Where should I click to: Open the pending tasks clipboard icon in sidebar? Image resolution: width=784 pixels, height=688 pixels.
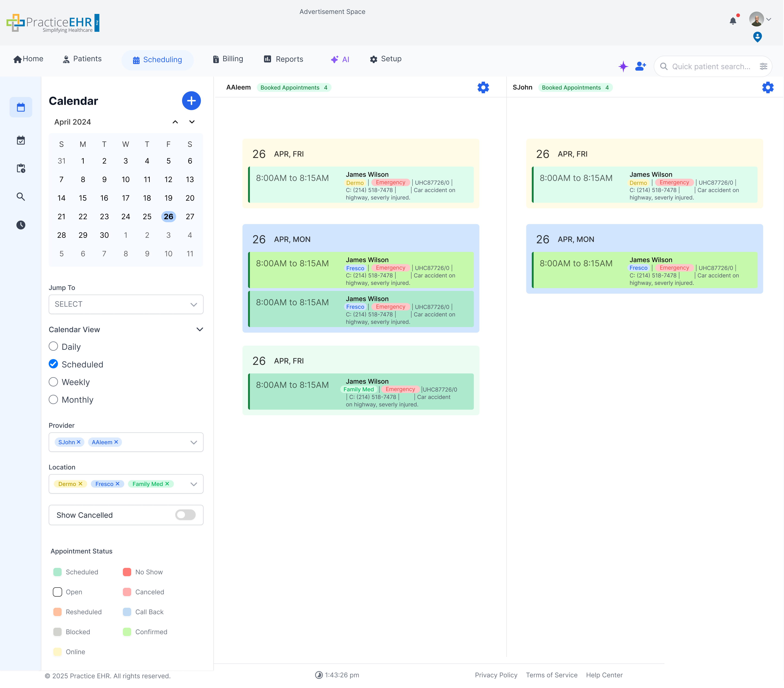[21, 168]
